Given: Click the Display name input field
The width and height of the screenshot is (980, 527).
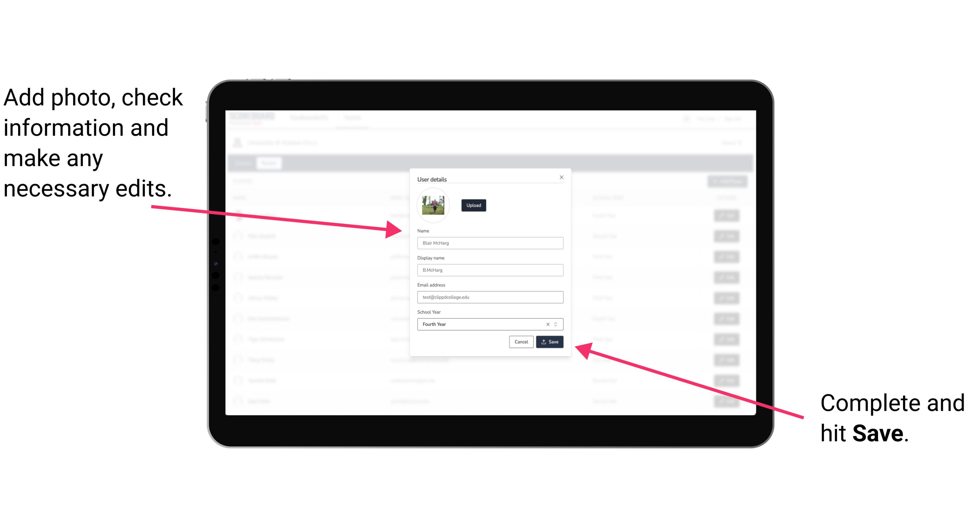Looking at the screenshot, I should point(490,270).
